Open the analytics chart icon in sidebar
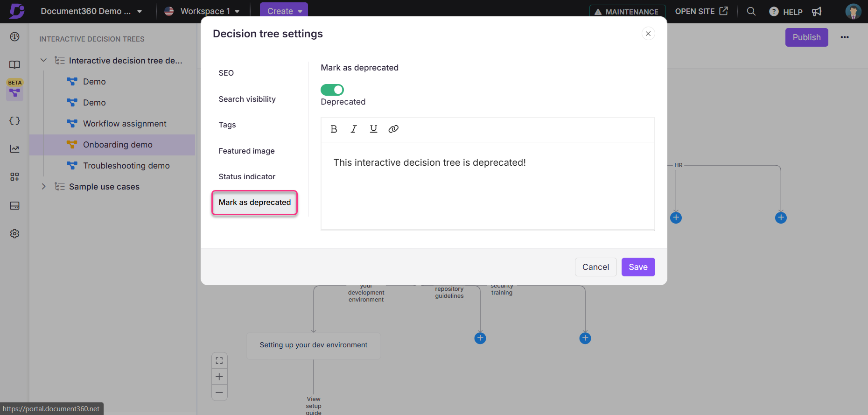The height and width of the screenshot is (415, 868). point(15,149)
